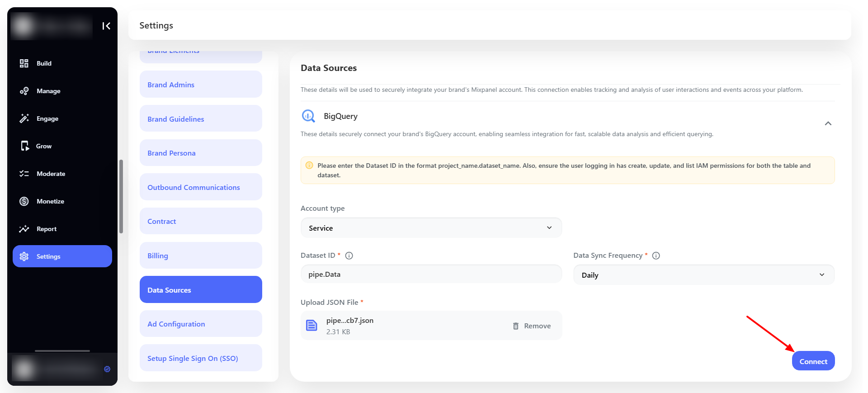
Task: Select the Data Sources settings tab
Action: (201, 289)
